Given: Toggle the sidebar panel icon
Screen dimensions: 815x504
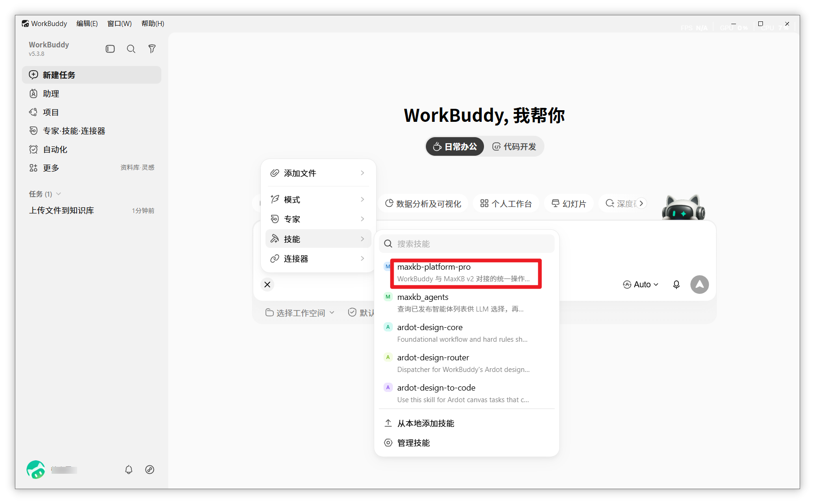Looking at the screenshot, I should tap(110, 49).
